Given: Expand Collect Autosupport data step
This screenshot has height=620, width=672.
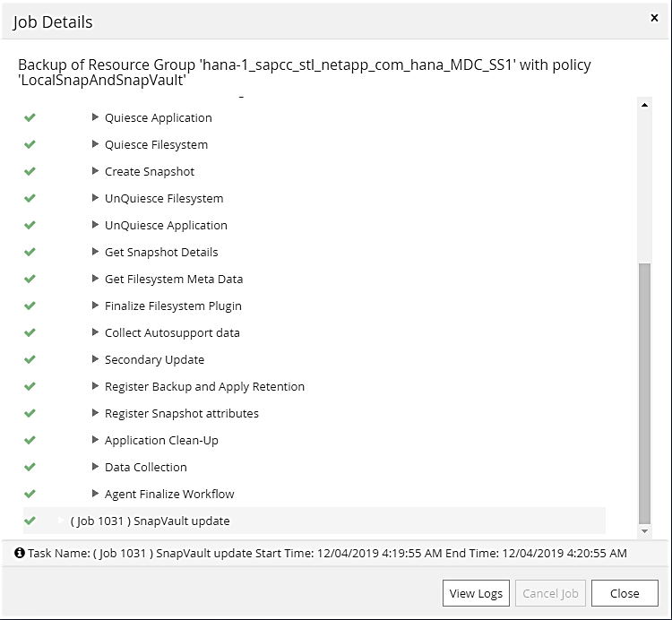Looking at the screenshot, I should pyautogui.click(x=96, y=332).
